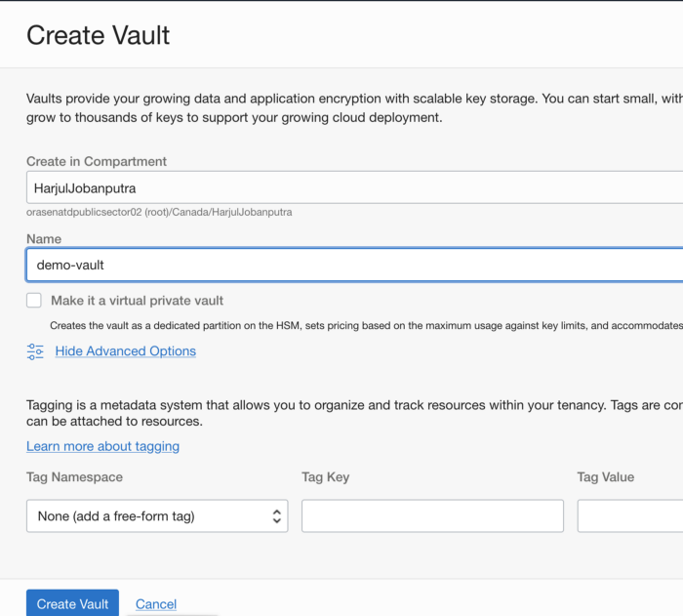
Task: Collapse via Hide Advanced Options link
Action: point(125,351)
